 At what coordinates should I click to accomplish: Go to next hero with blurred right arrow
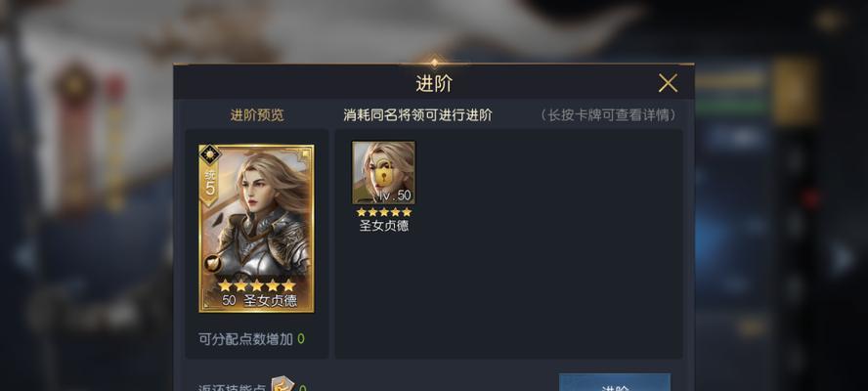[x=844, y=259]
